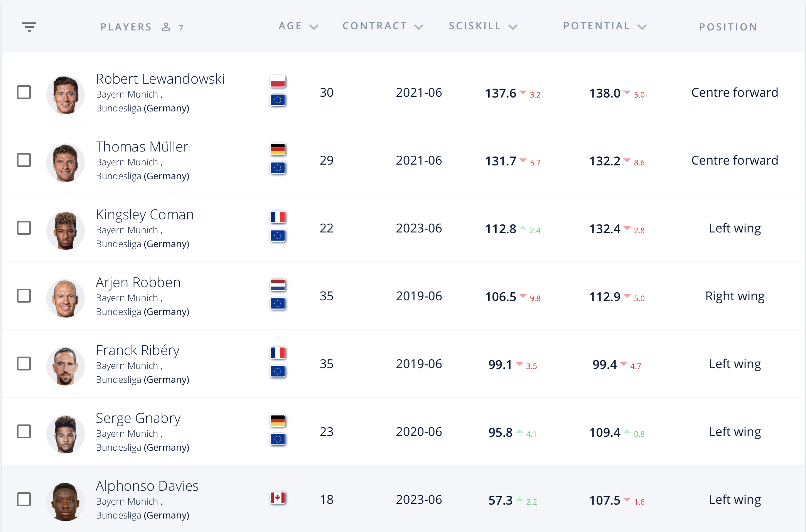Screen dimensions: 806x532
Task: Expand the CONTRACT column sort arrow
Action: point(419,27)
